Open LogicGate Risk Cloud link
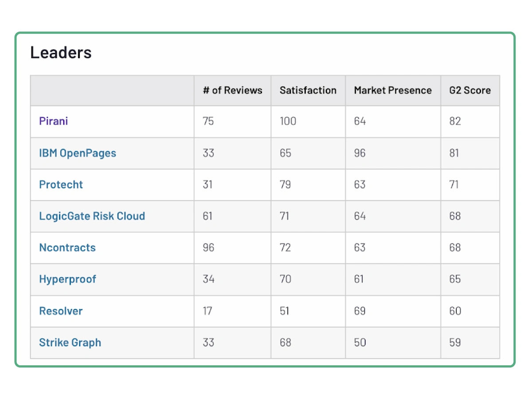 click(x=92, y=216)
